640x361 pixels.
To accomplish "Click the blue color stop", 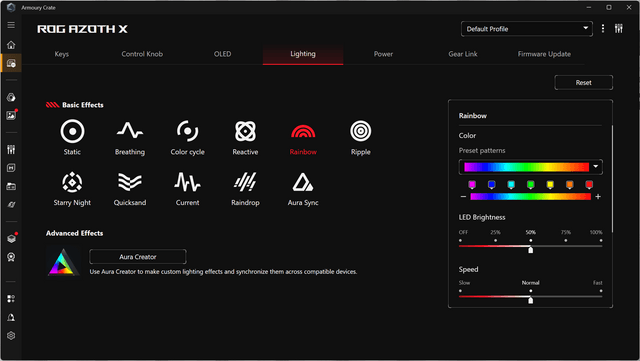I will pos(491,185).
